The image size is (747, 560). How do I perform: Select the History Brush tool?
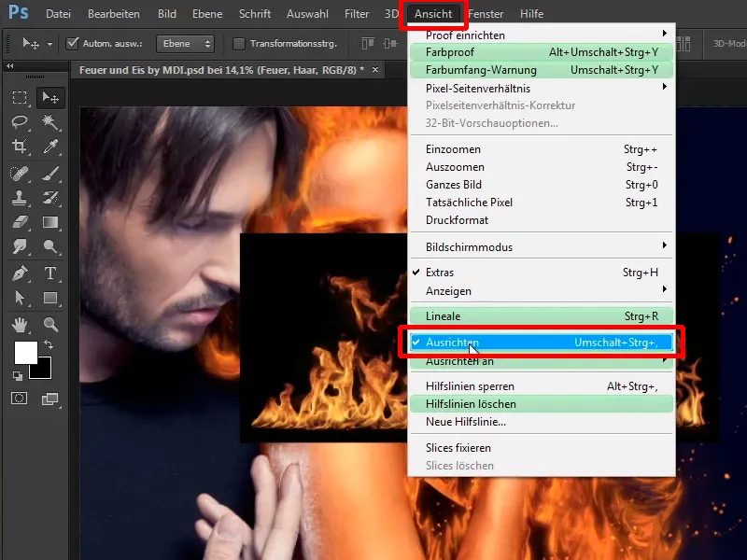tap(50, 198)
